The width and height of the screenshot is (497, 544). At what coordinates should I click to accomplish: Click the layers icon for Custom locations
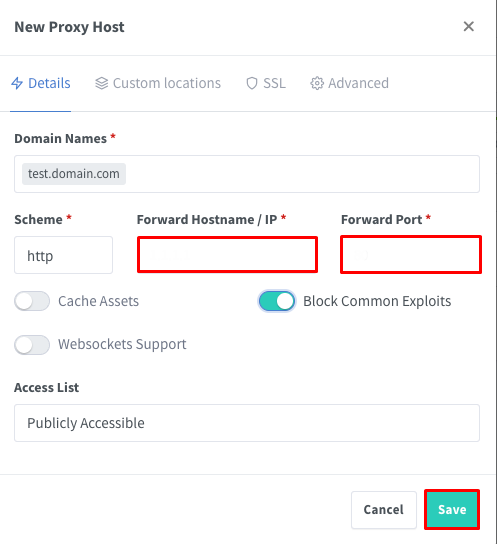coord(102,83)
